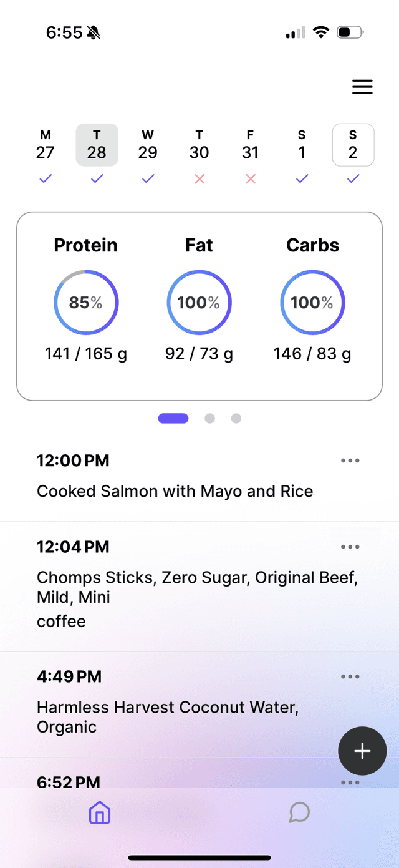Open the Cooked Salmon with Mayo entry
The image size is (399, 868).
coord(175,491)
